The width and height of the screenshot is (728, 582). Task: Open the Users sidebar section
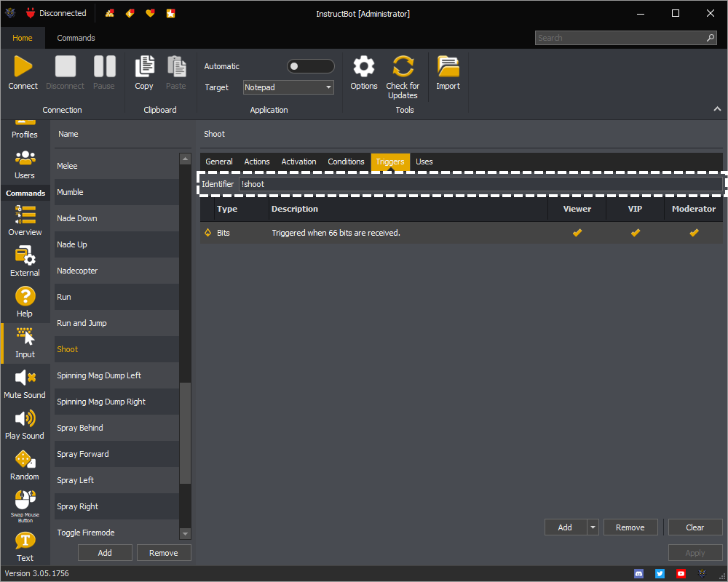[x=25, y=164]
